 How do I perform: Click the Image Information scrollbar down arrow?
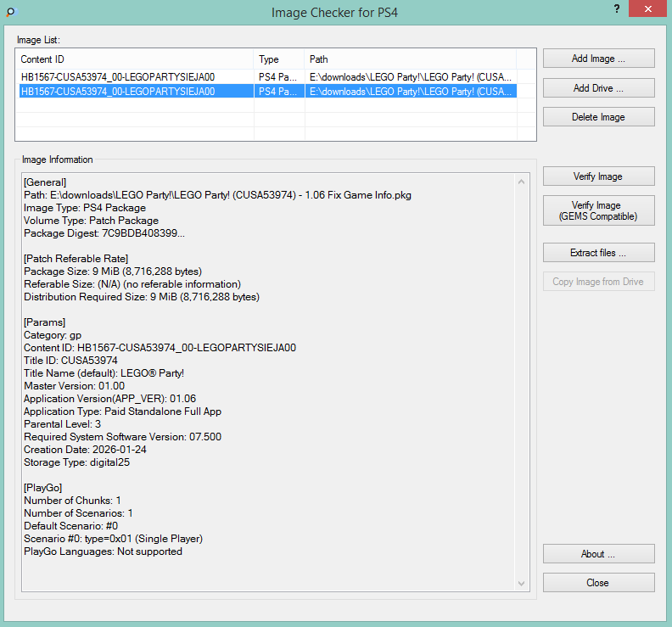coord(522,583)
